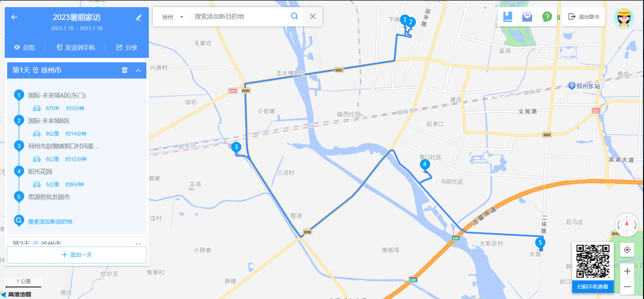Zoom out the map with minus

pos(627,286)
